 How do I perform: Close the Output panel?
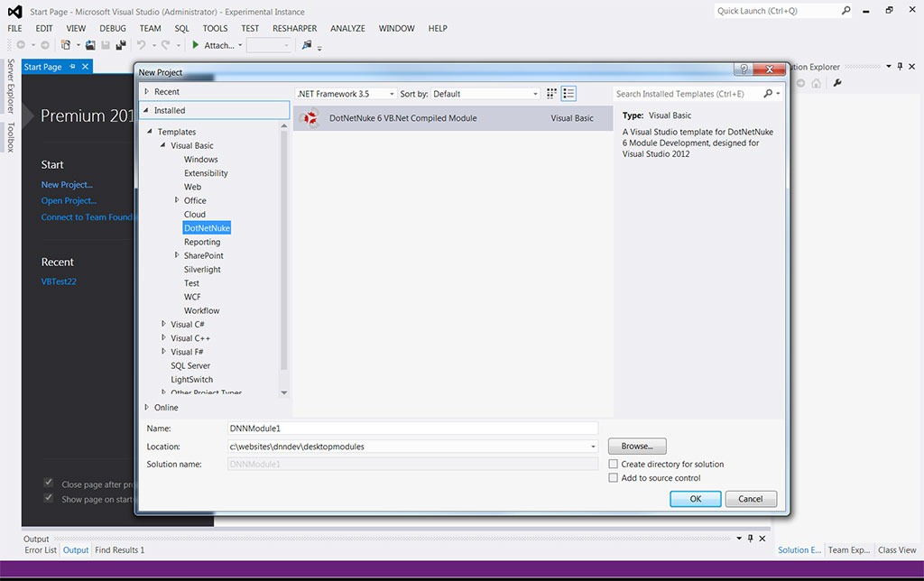click(762, 538)
